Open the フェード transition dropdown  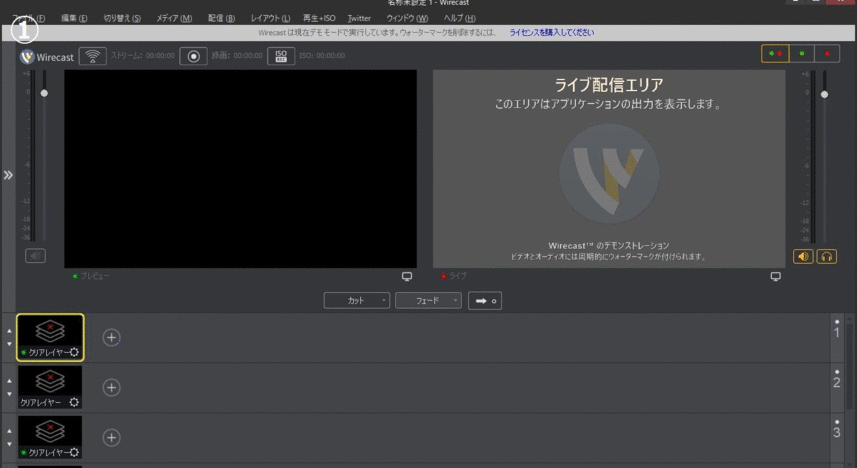(428, 300)
